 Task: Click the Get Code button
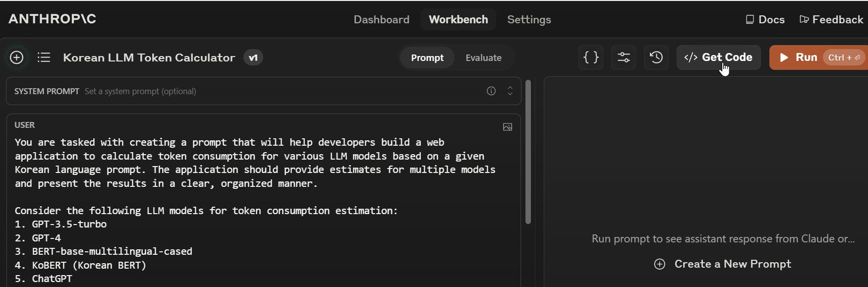718,57
